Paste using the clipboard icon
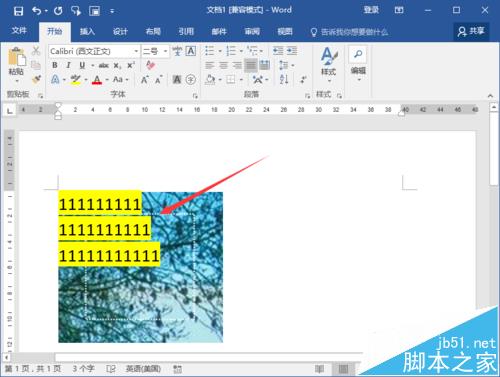Screen dimensions: 500x377 tap(17, 57)
